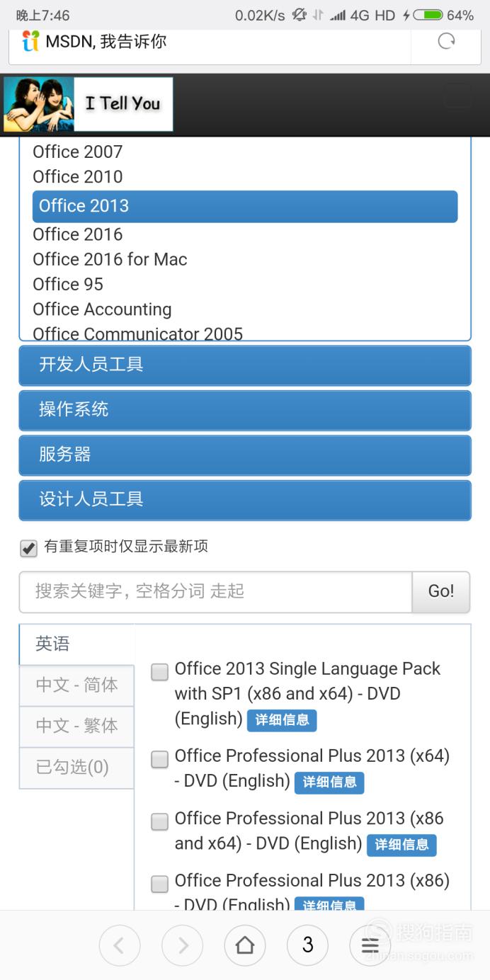
Task: Toggle the 有重复项时仅显示最新项 checkbox
Action: (28, 547)
